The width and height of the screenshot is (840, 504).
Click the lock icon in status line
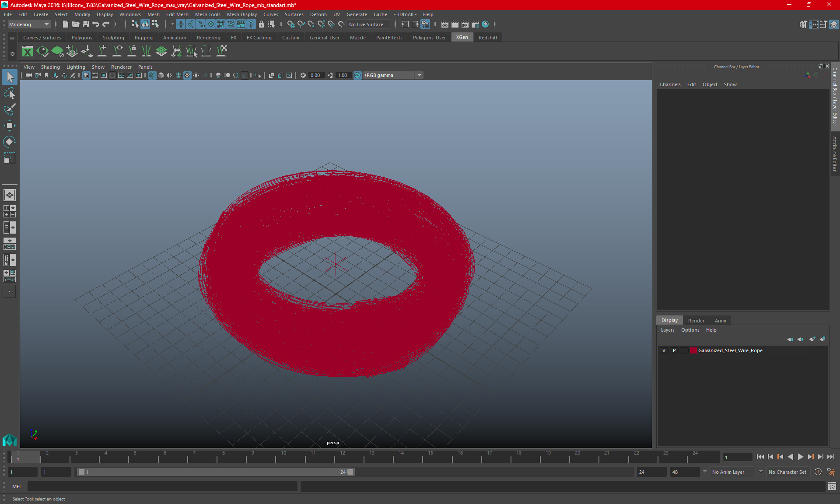[x=261, y=24]
